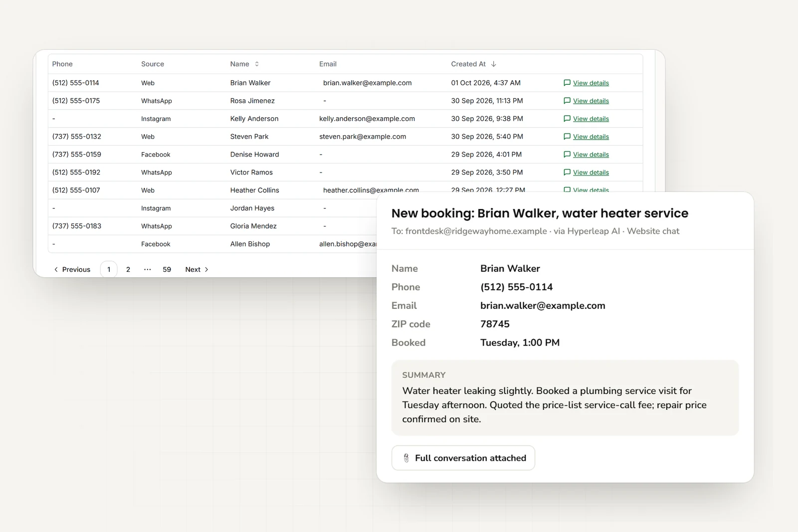Jump to page 59
Viewport: 798px width, 532px height.
167,269
